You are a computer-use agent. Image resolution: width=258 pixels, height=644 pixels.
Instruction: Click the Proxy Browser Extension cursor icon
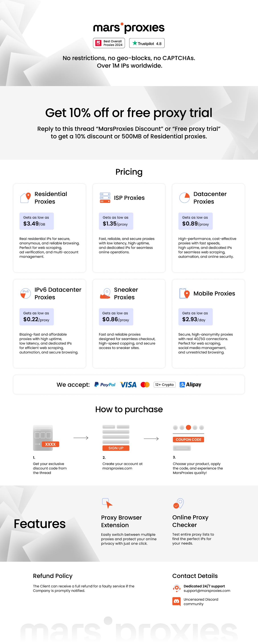(x=107, y=503)
